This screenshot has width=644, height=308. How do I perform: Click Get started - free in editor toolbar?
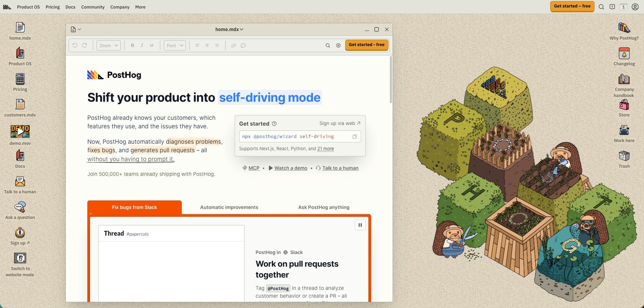click(x=367, y=45)
